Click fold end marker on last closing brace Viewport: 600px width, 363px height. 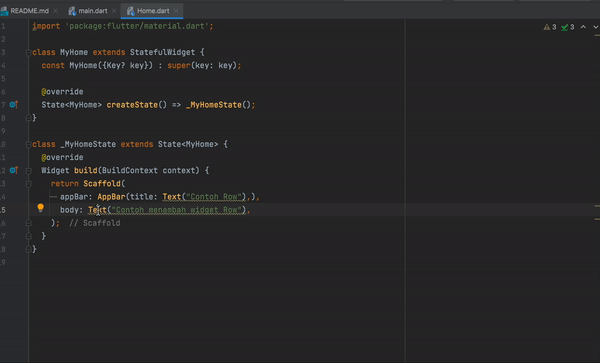coord(28,249)
